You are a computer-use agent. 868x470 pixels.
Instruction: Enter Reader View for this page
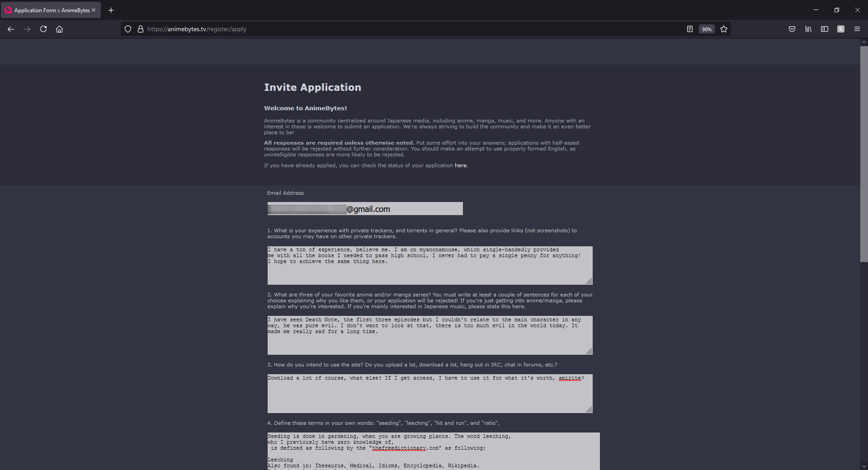coord(689,29)
